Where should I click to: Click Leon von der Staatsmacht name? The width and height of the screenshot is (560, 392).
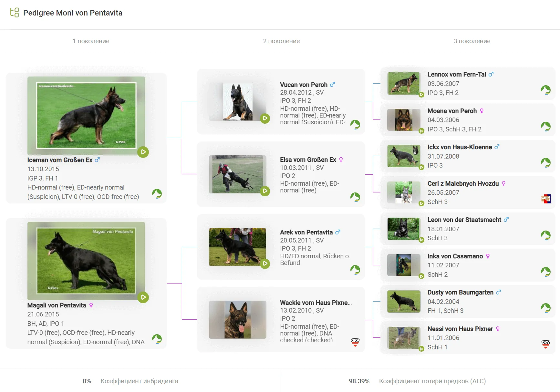point(464,220)
